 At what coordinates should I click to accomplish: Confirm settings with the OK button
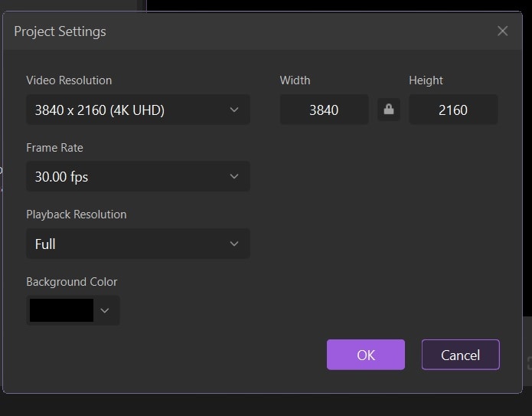click(x=366, y=355)
